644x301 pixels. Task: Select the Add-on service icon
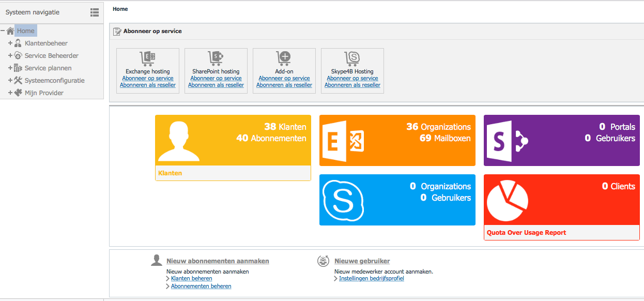(284, 58)
